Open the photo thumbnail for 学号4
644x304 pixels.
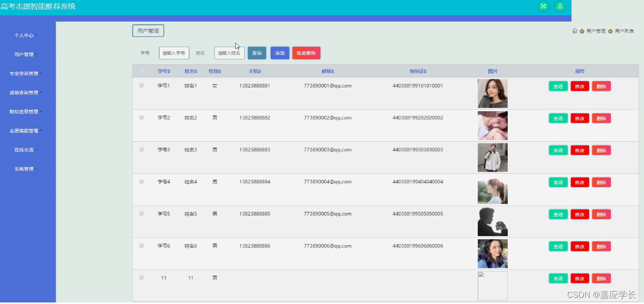492,189
